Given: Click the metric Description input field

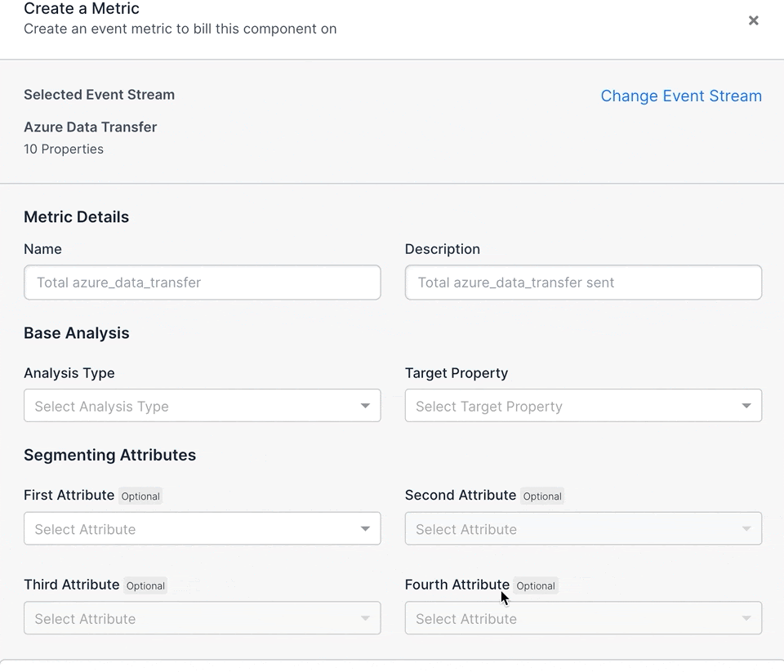Looking at the screenshot, I should point(583,283).
